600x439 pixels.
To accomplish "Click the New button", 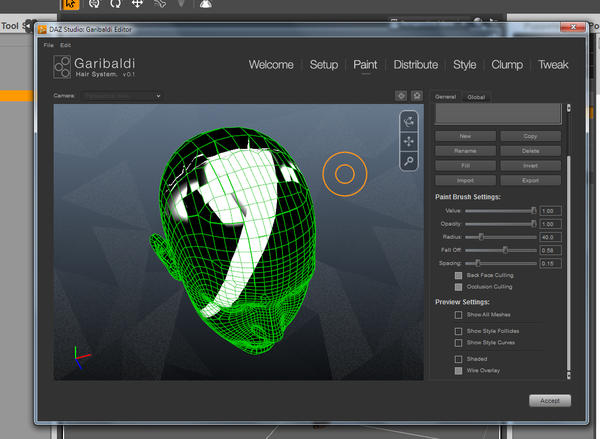I will pyautogui.click(x=465, y=136).
